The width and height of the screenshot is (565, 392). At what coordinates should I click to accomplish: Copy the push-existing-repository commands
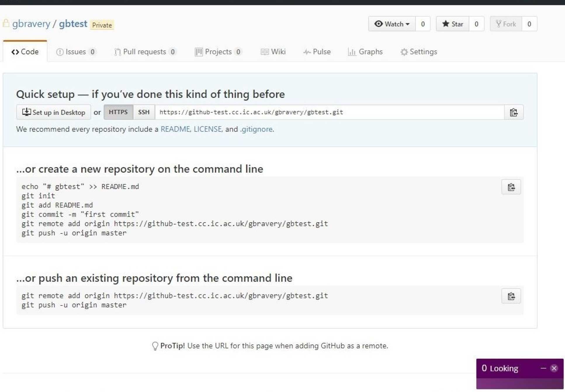(x=511, y=296)
